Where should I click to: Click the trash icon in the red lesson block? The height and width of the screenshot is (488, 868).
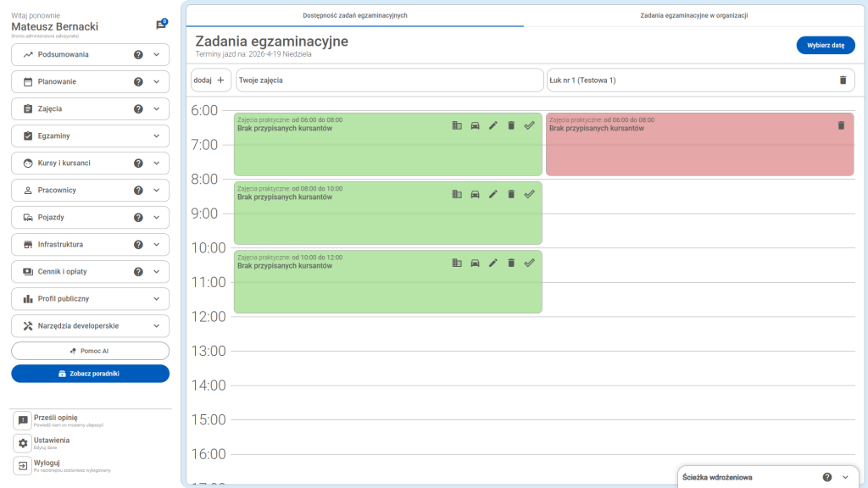click(841, 125)
